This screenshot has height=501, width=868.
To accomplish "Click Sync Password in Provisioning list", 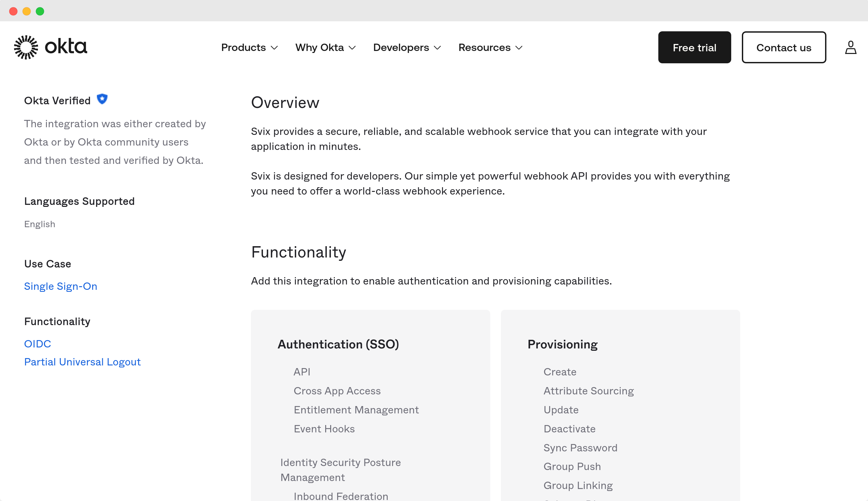I will click(x=580, y=448).
